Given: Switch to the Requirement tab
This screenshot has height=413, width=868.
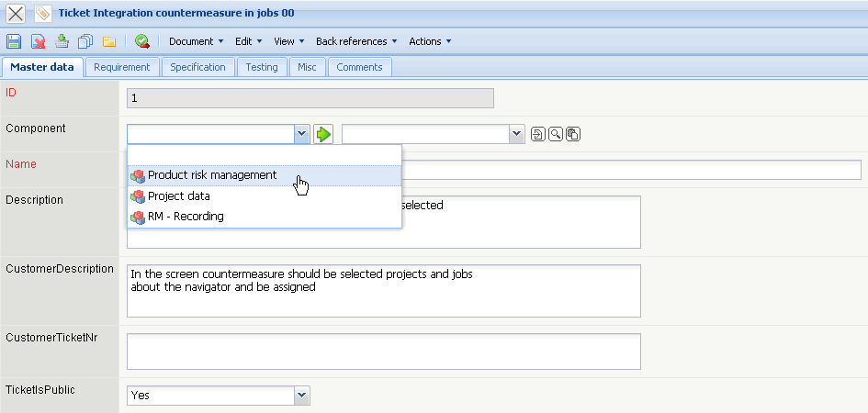Looking at the screenshot, I should tap(122, 67).
